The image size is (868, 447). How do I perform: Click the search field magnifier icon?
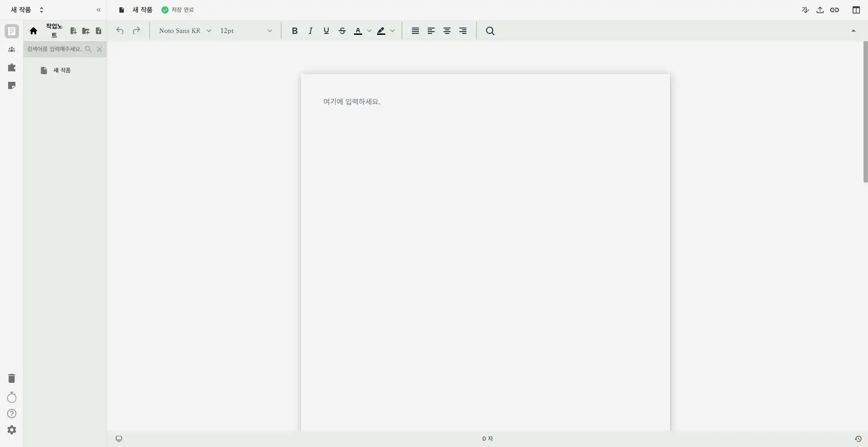[89, 49]
